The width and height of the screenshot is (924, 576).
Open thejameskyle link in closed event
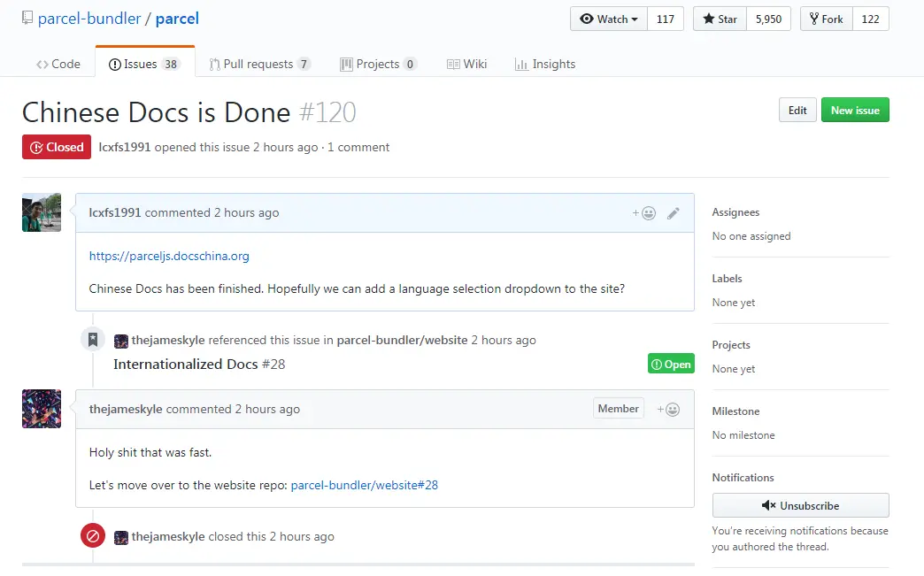(x=168, y=536)
